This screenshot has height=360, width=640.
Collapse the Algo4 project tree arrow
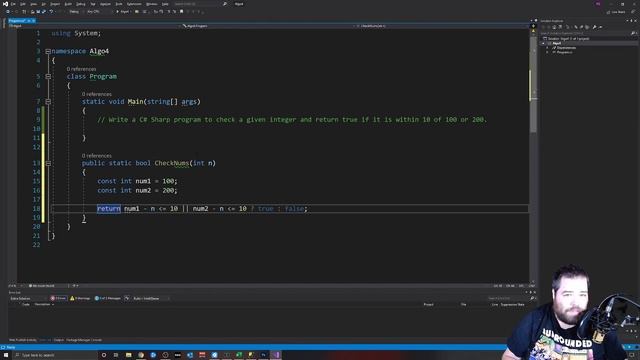[543, 43]
